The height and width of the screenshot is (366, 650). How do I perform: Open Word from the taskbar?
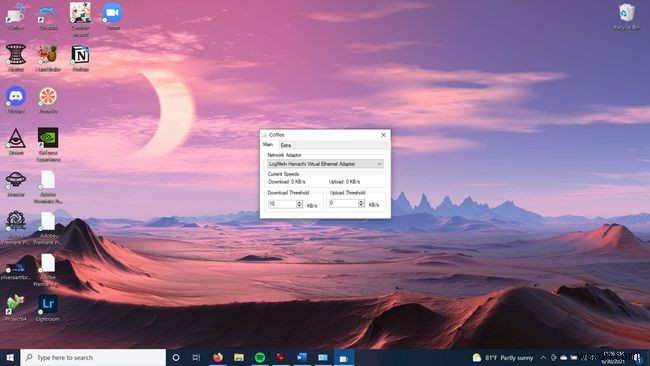[x=302, y=357]
